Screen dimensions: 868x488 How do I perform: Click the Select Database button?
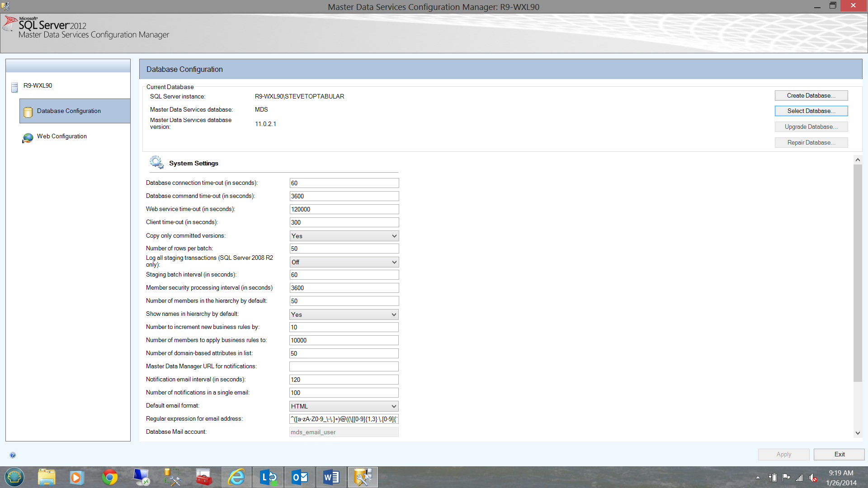pos(811,111)
